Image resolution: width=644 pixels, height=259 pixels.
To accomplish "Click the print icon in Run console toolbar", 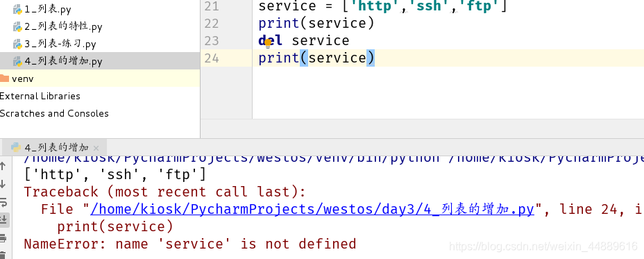I will coord(3,238).
